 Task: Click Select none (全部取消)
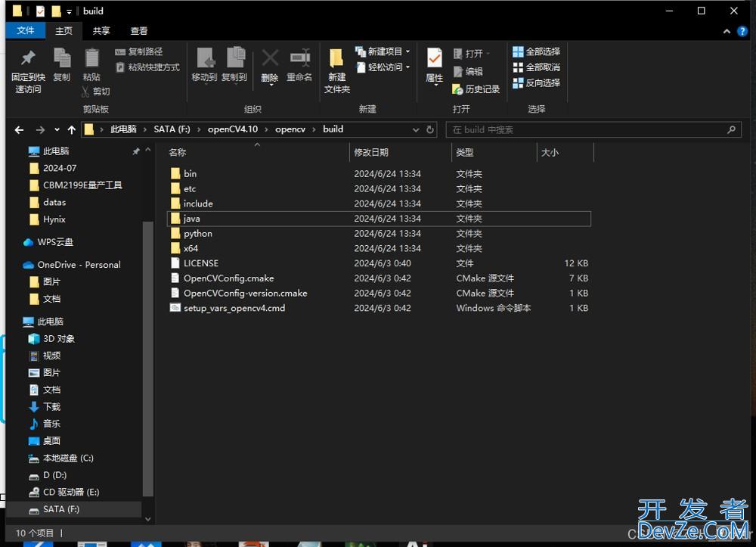(537, 67)
